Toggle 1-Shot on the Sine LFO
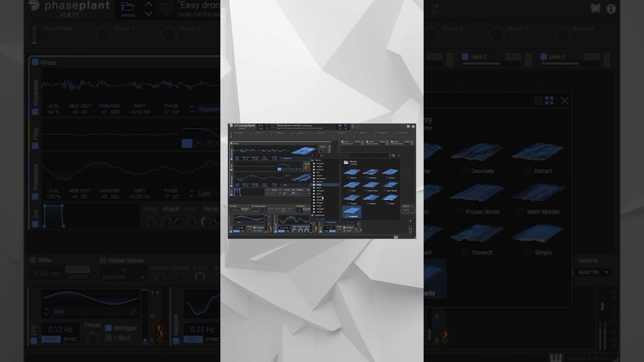Image resolution: width=644 pixels, height=362 pixels. coord(255,231)
